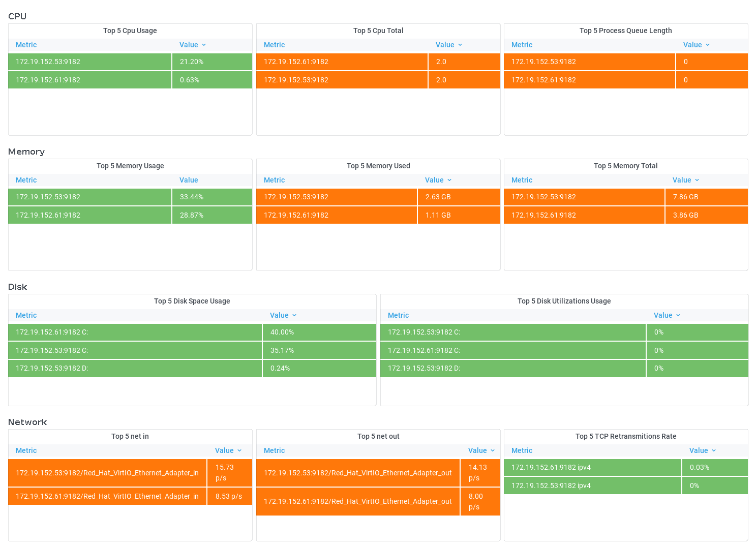Sort Top 5 net out by Value
This screenshot has width=756, height=545.
[x=481, y=450]
